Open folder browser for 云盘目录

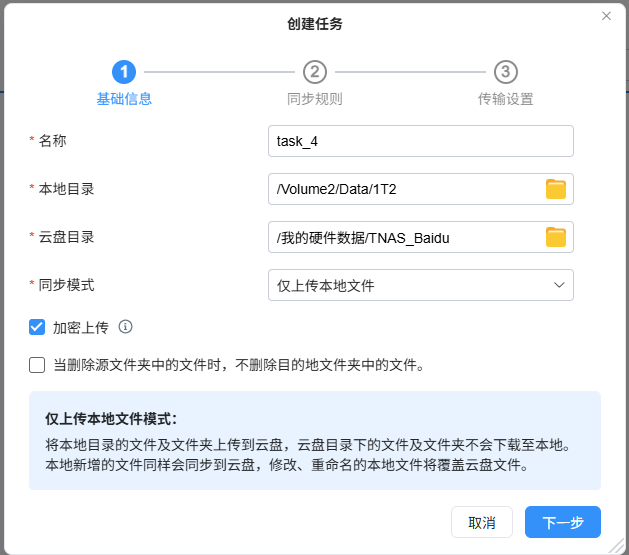coord(556,237)
